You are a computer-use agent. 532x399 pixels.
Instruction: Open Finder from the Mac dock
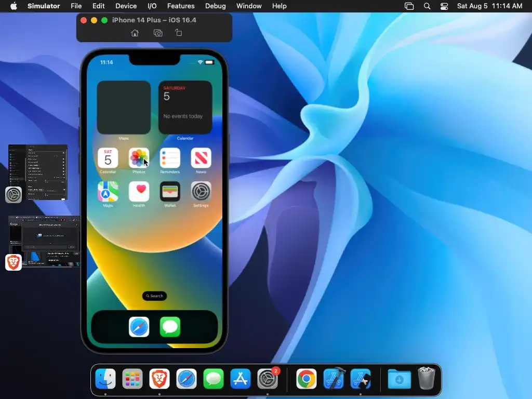click(x=105, y=379)
